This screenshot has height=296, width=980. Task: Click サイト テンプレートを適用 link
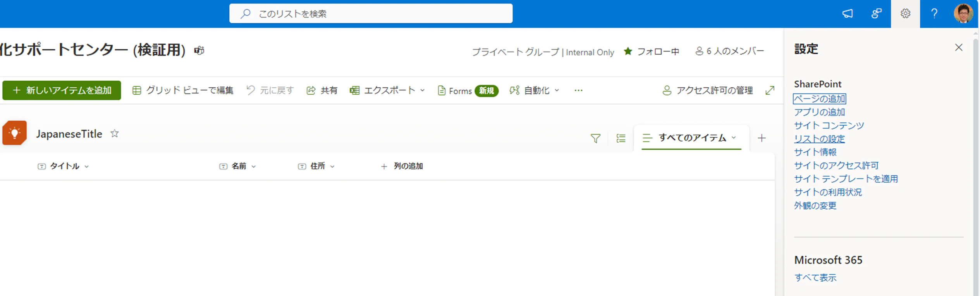coord(846,179)
